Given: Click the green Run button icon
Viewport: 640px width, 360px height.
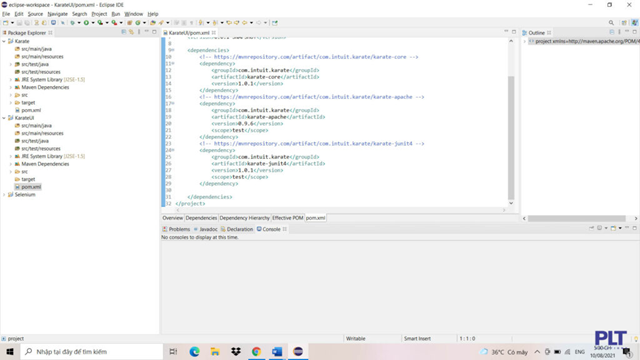Looking at the screenshot, I should pos(86,23).
